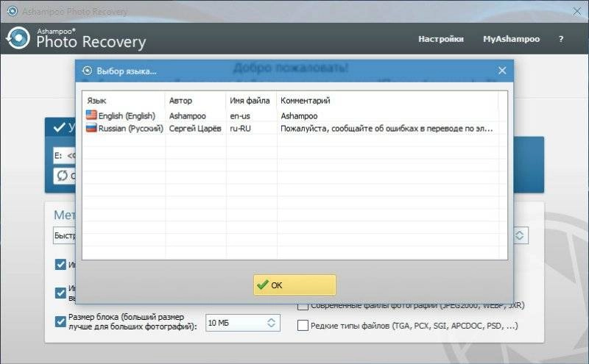
Task: Select English (English) language row
Action: [x=295, y=115]
